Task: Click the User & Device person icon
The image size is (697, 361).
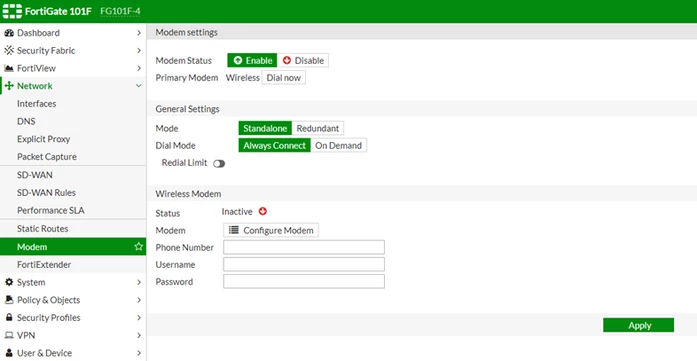Action: pyautogui.click(x=9, y=353)
